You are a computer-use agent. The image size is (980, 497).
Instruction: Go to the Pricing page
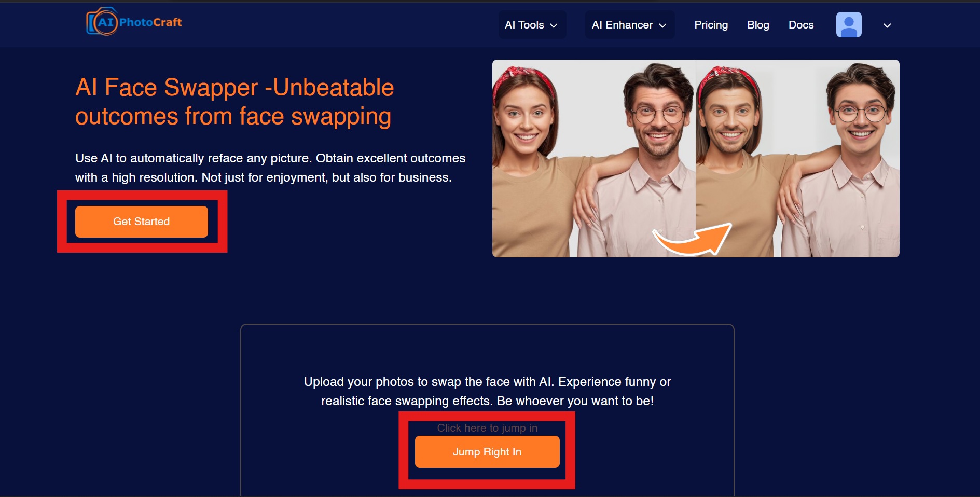click(x=711, y=25)
